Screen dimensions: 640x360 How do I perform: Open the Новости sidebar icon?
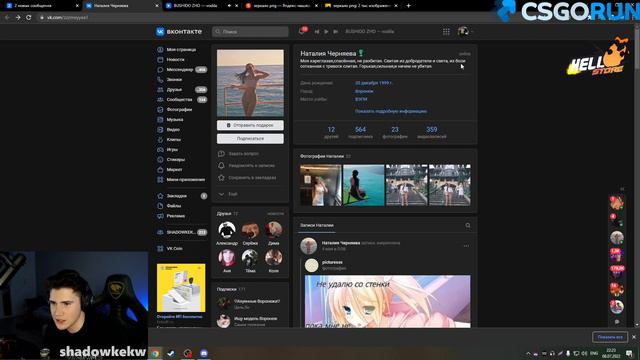point(160,60)
